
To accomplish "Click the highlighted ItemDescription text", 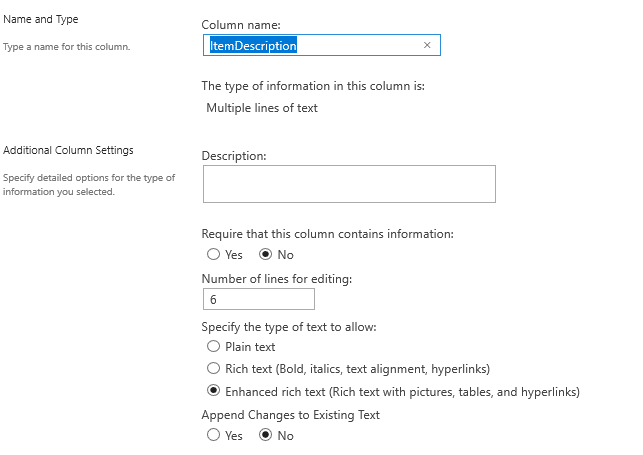I will click(253, 46).
